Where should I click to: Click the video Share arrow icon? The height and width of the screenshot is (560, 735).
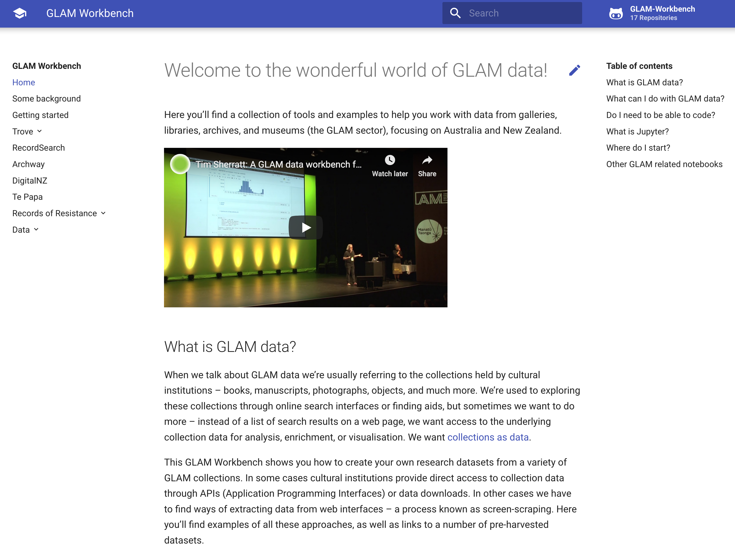pyautogui.click(x=427, y=160)
